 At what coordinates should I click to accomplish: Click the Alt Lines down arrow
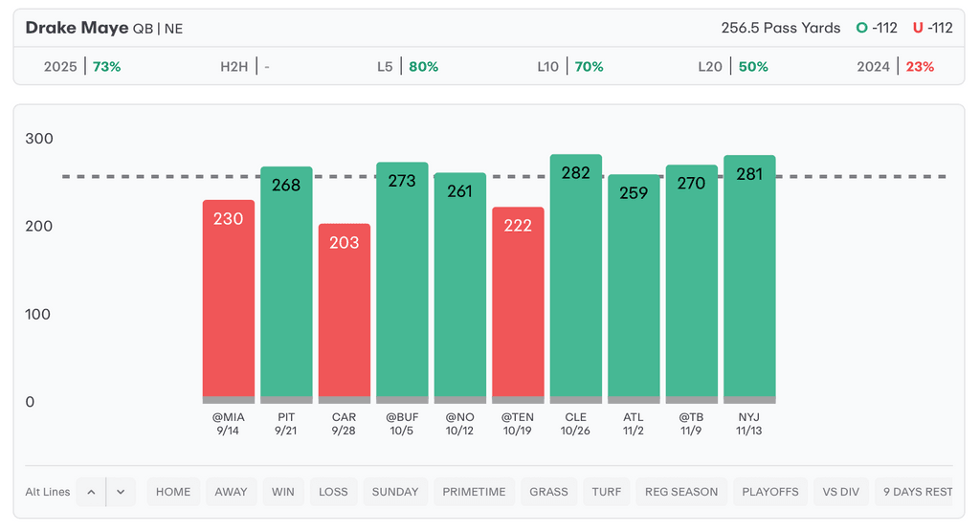point(121,492)
